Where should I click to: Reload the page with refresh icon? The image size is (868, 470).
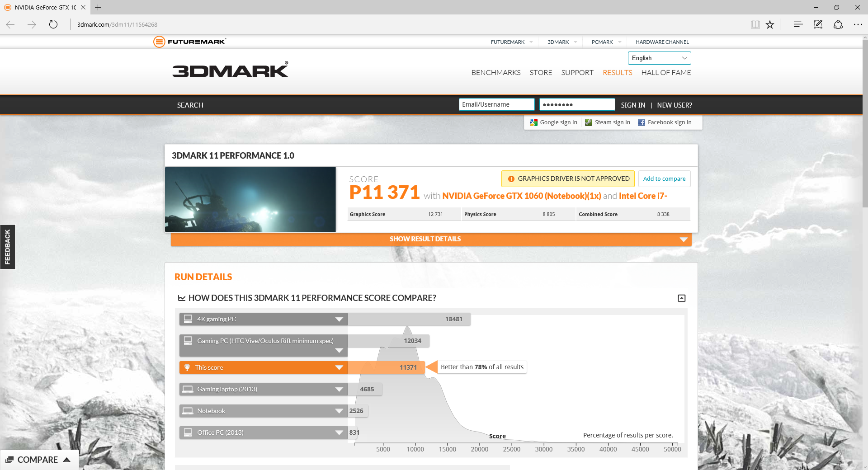[x=53, y=24]
